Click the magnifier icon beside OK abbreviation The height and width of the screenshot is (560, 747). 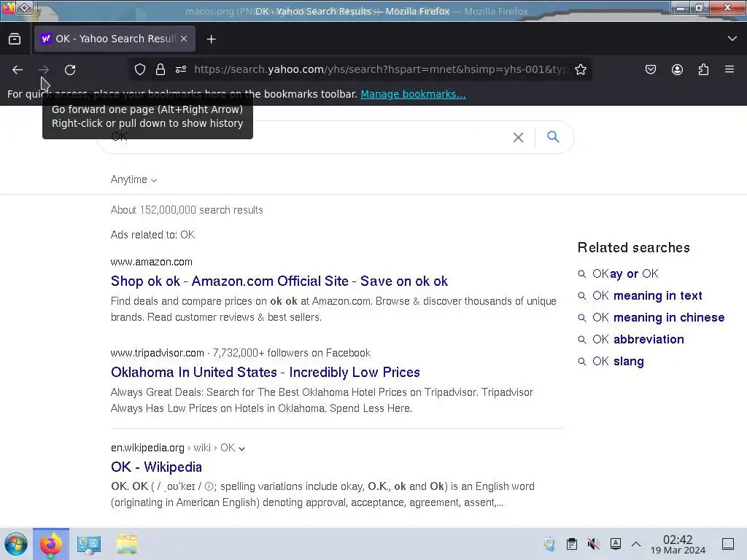click(x=581, y=340)
